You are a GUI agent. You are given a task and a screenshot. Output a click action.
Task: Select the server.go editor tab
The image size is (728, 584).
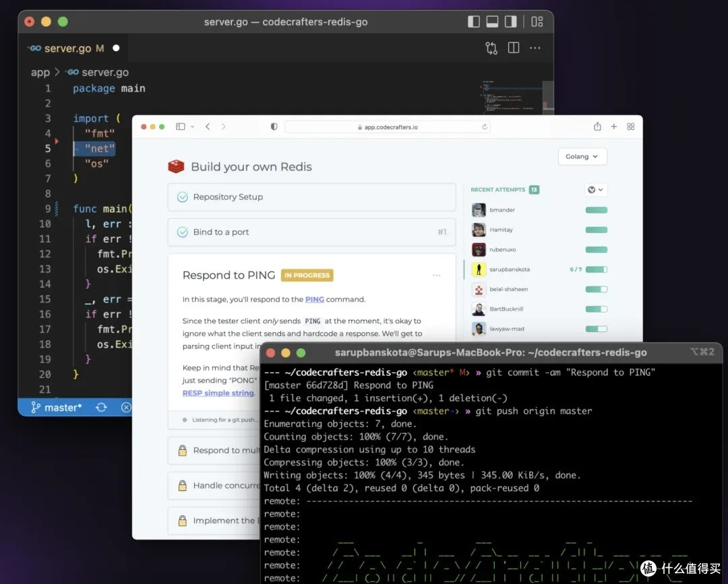click(x=74, y=48)
